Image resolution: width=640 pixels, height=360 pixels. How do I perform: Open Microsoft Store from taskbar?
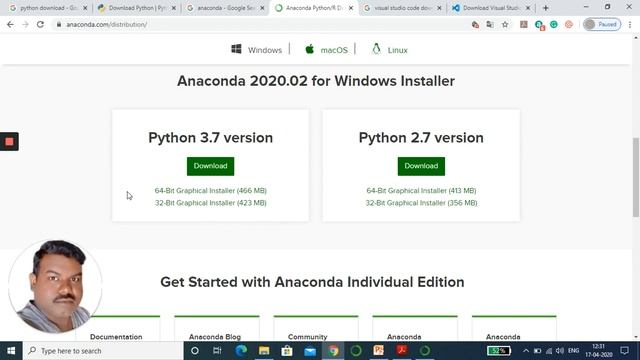tap(287, 351)
